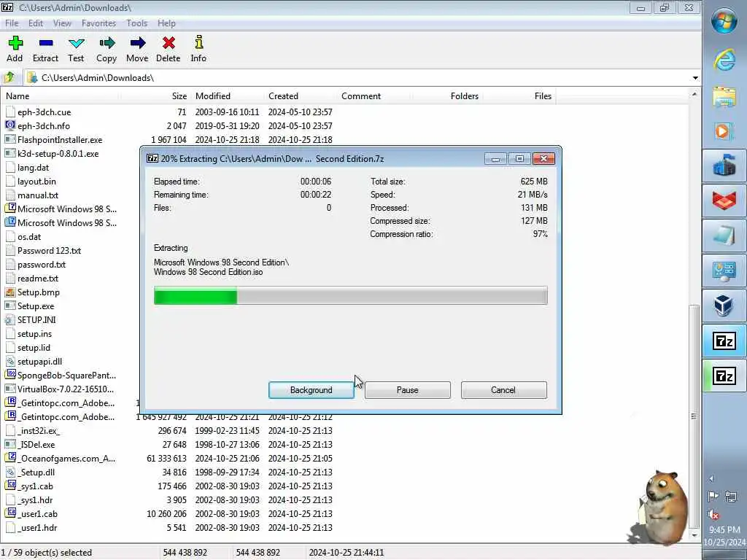This screenshot has height=560, width=747.
Task: Open the VirtualBox cube taskbar icon
Action: point(724,305)
